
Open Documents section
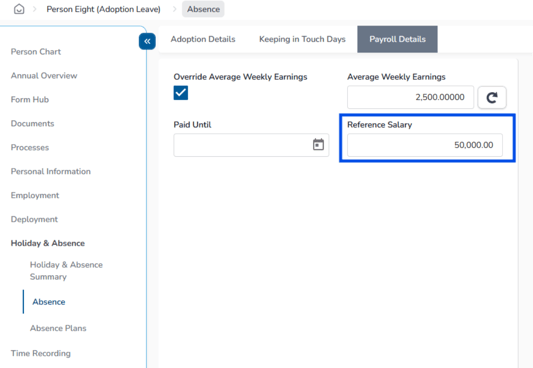(32, 123)
